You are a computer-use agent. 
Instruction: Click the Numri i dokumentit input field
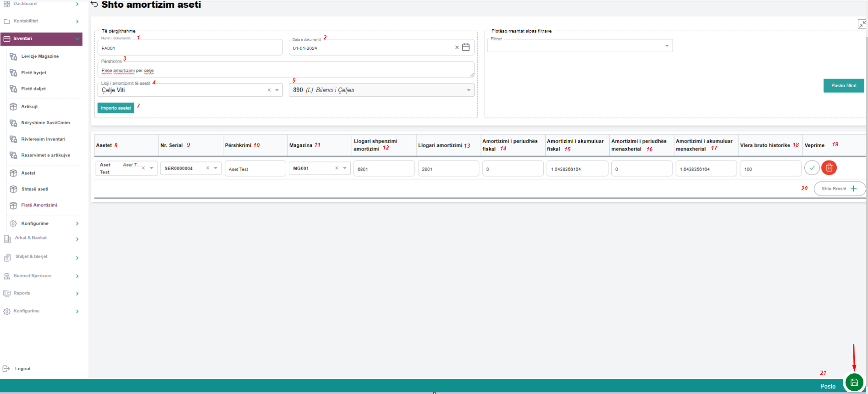(190, 48)
